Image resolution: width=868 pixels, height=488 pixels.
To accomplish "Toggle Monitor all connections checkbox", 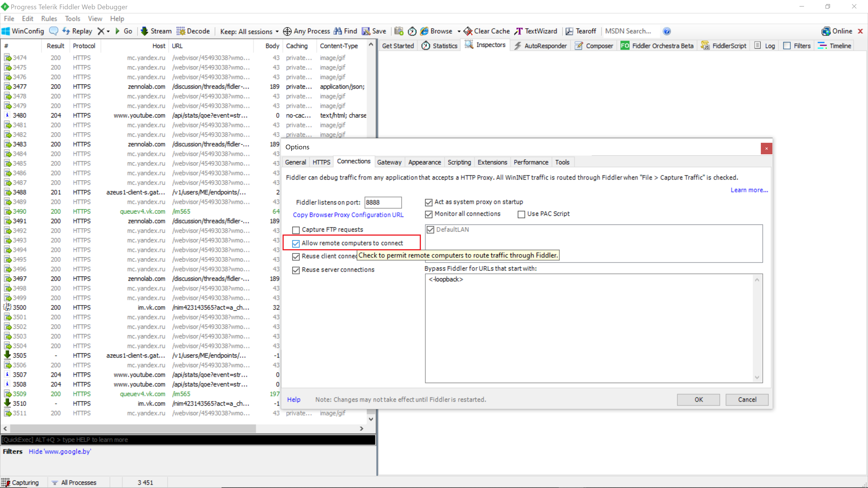I will click(429, 214).
